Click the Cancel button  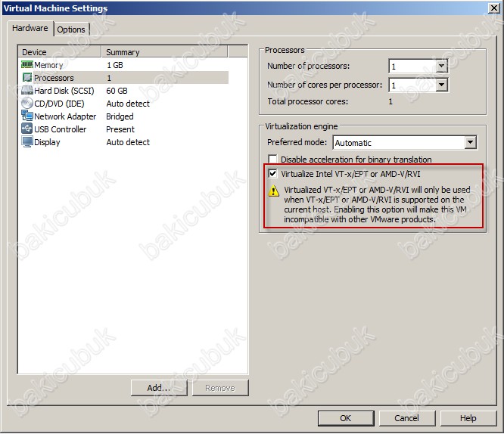click(407, 418)
